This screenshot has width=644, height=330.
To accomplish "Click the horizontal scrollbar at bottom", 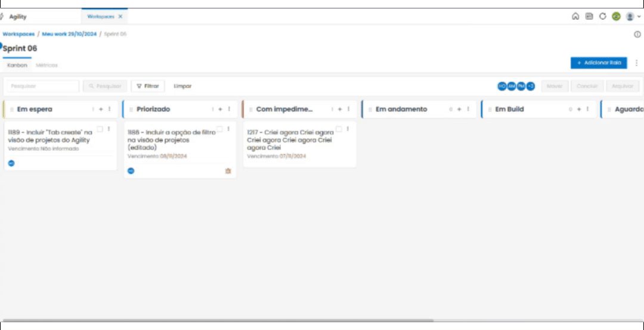I will pos(218,320).
